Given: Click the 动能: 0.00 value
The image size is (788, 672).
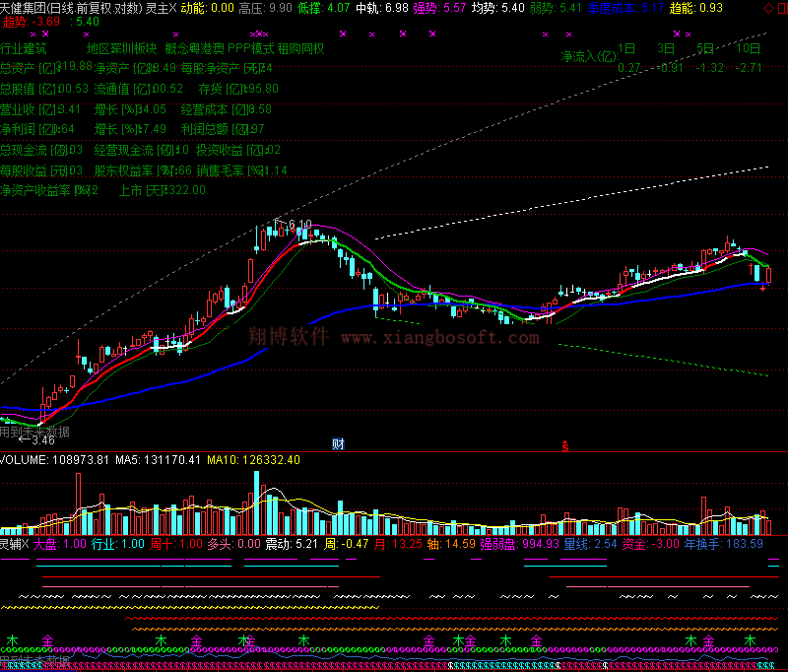Looking at the screenshot, I should click(208, 8).
